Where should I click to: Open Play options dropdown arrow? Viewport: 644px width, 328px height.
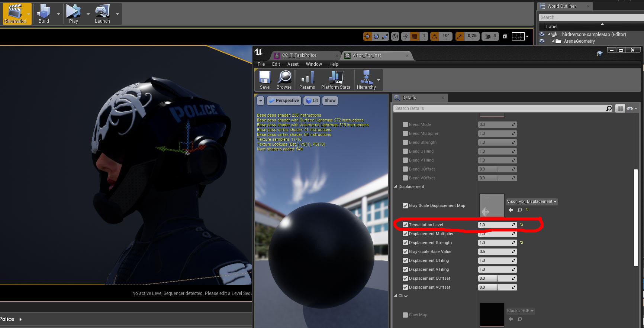pyautogui.click(x=88, y=14)
